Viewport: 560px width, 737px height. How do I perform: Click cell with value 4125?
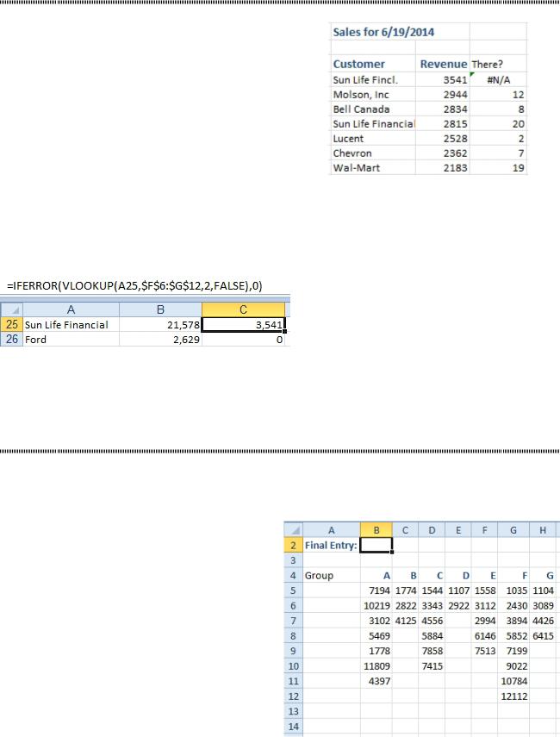tap(406, 621)
